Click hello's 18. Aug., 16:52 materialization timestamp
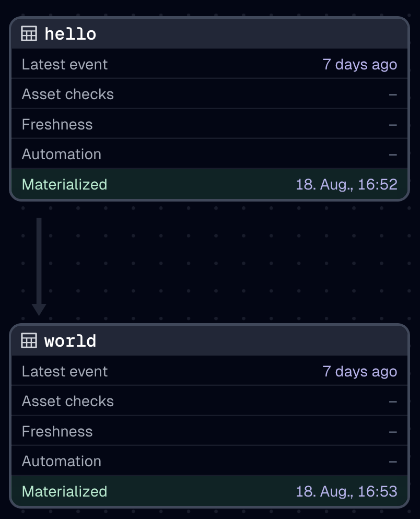420x519 pixels. 346,184
